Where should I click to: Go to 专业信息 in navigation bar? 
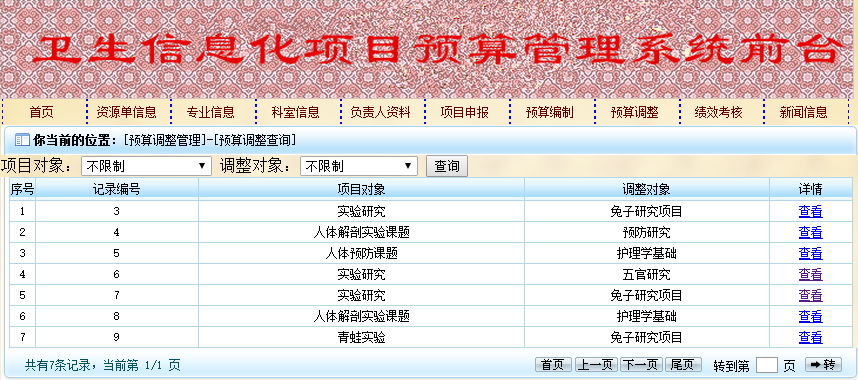coord(211,113)
